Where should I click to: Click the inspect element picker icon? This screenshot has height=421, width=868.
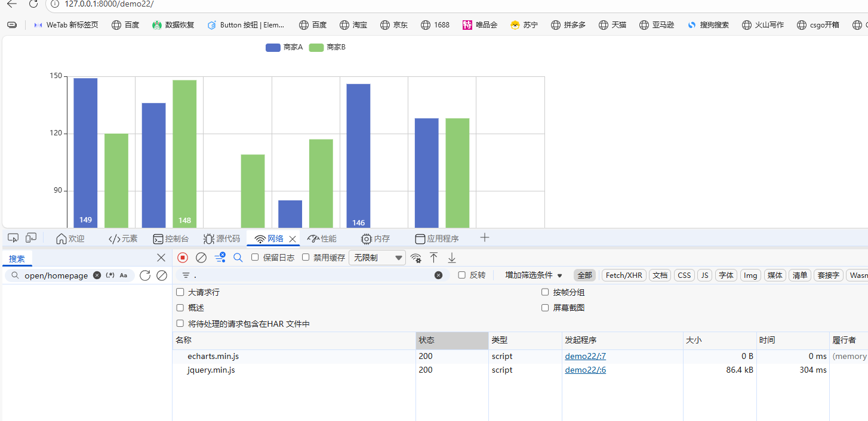pyautogui.click(x=13, y=239)
